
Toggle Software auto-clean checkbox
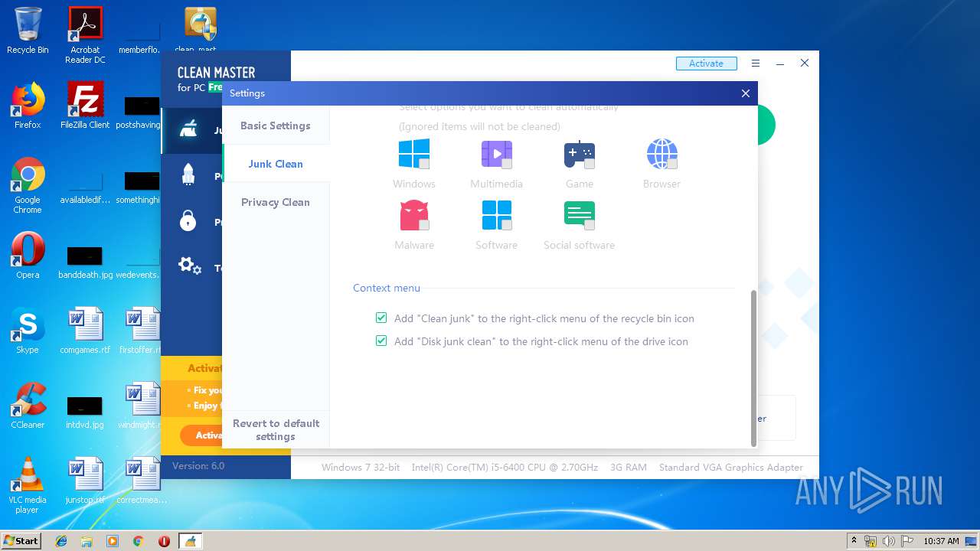506,225
